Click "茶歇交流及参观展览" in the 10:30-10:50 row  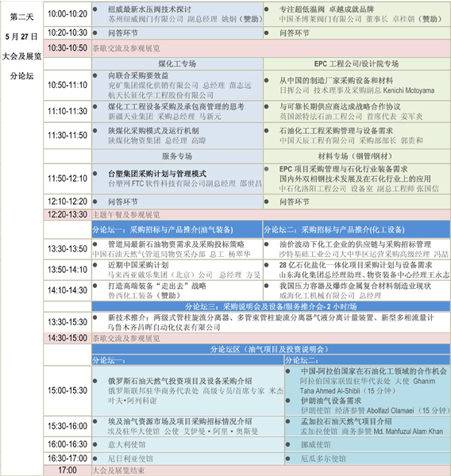coord(126,48)
